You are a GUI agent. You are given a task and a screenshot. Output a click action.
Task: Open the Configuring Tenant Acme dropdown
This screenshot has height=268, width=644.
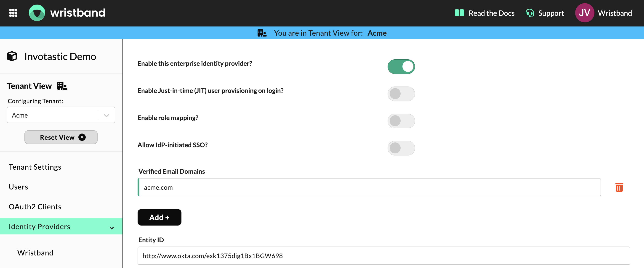pyautogui.click(x=61, y=115)
